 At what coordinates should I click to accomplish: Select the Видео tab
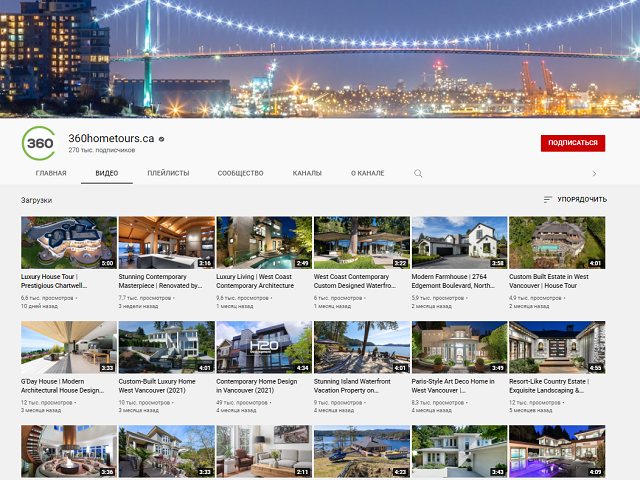tap(107, 173)
